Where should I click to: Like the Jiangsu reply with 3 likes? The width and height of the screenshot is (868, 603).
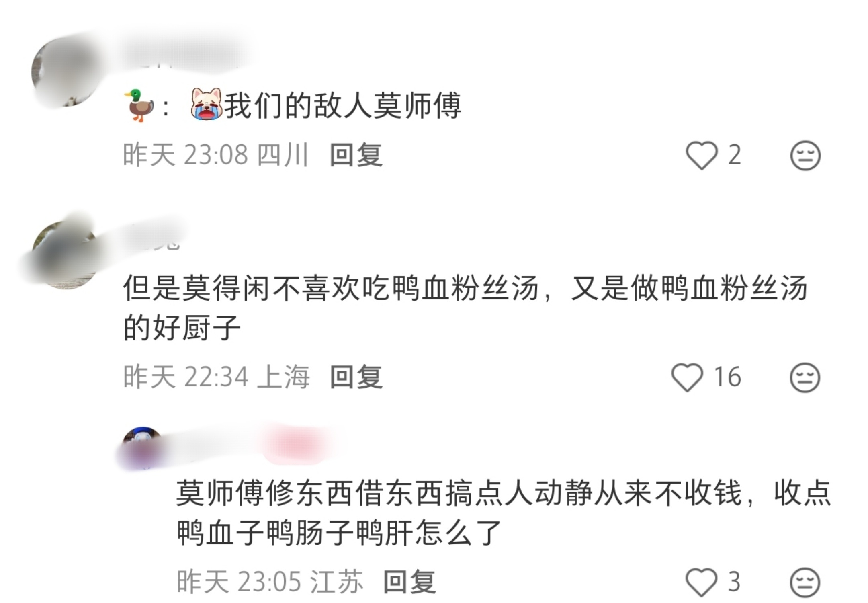pos(701,582)
